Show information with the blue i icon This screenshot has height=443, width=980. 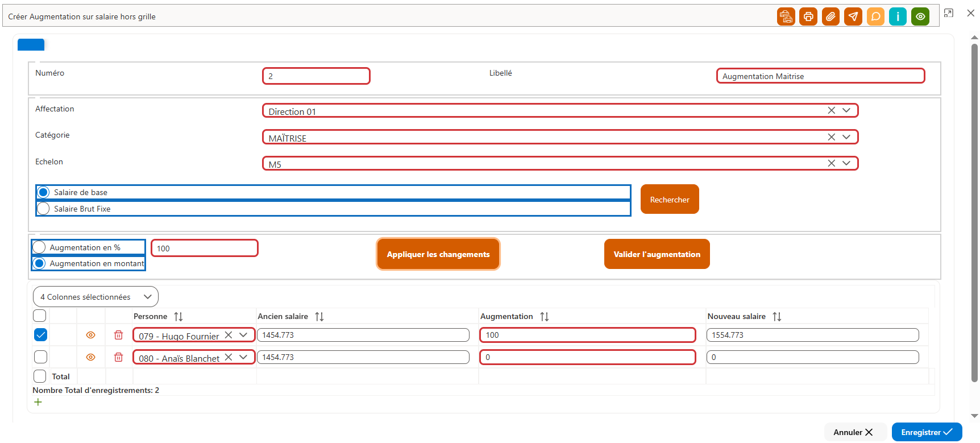coord(898,16)
